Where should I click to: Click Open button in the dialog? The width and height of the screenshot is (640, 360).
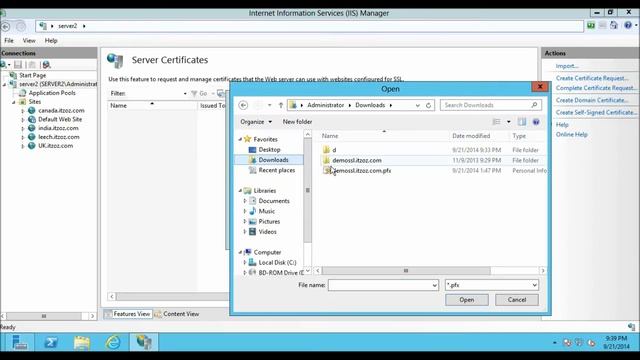click(467, 300)
